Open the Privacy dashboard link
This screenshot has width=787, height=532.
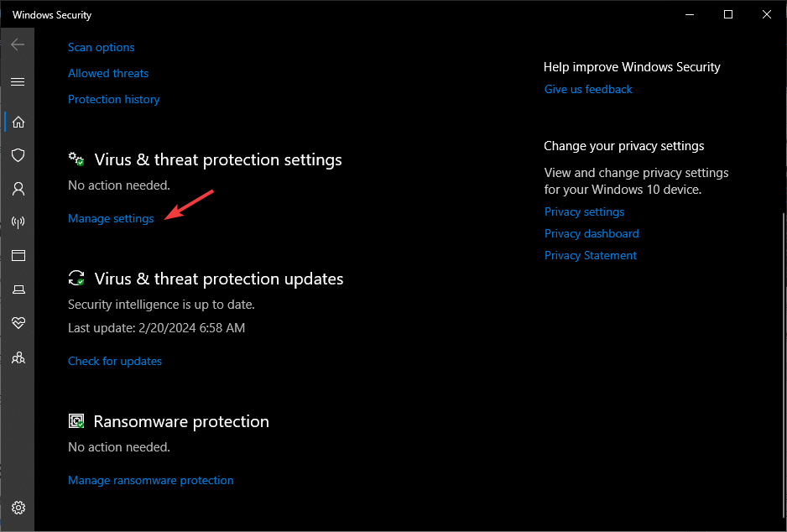592,234
